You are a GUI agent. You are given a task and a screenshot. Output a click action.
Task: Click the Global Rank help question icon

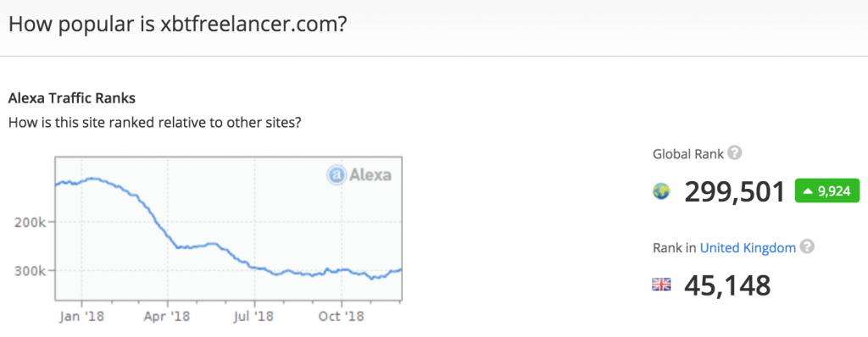[735, 153]
